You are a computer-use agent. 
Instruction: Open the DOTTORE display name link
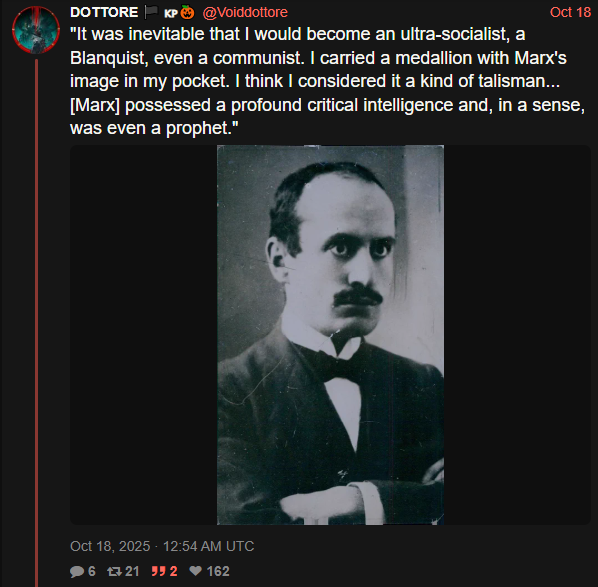(x=104, y=12)
